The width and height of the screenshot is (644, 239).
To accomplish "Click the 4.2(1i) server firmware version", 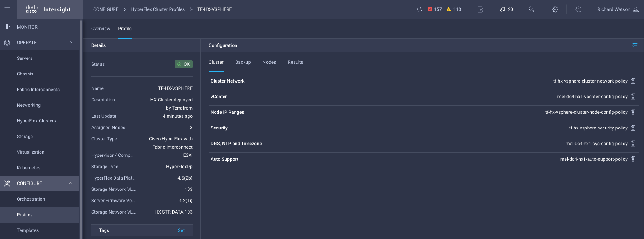I will (186, 201).
